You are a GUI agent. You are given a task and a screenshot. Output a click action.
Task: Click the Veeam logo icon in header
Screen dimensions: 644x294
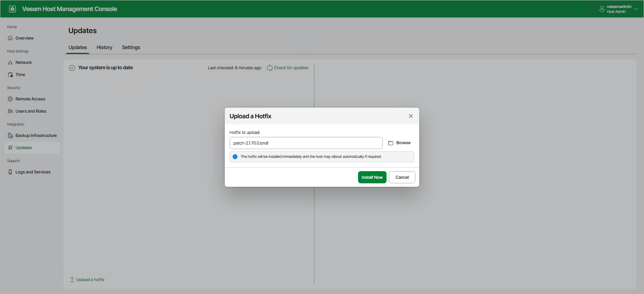[x=13, y=9]
